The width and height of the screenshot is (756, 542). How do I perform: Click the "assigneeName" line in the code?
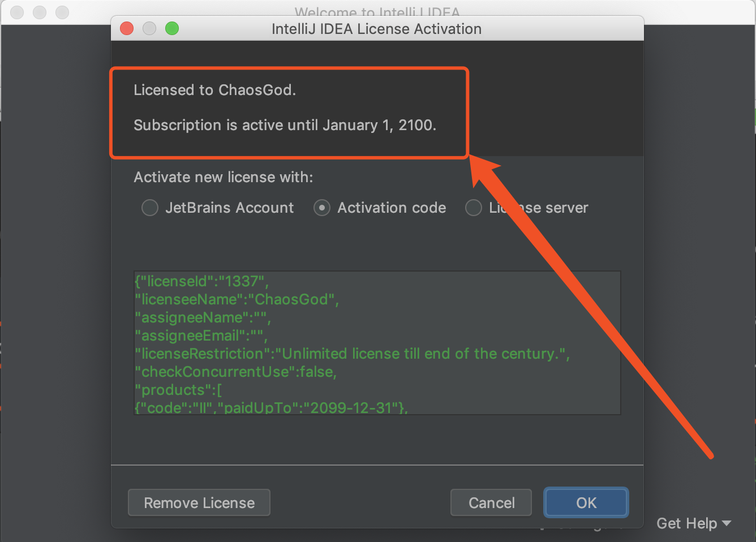[x=203, y=317]
